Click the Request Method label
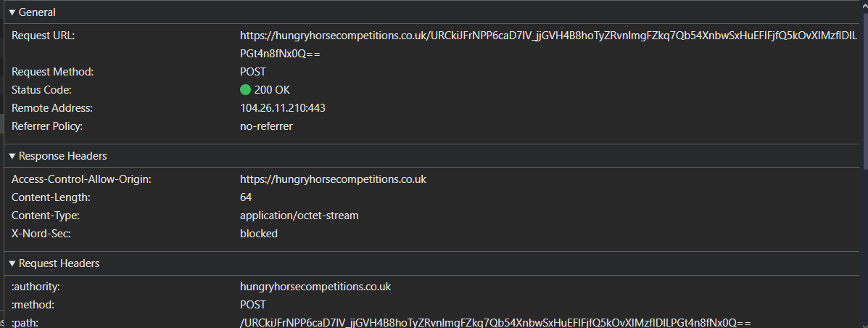The height and width of the screenshot is (328, 868). coord(53,72)
